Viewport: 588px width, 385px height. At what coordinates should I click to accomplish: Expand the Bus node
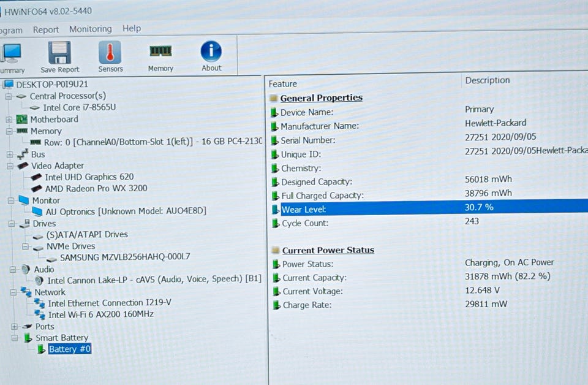tap(10, 154)
